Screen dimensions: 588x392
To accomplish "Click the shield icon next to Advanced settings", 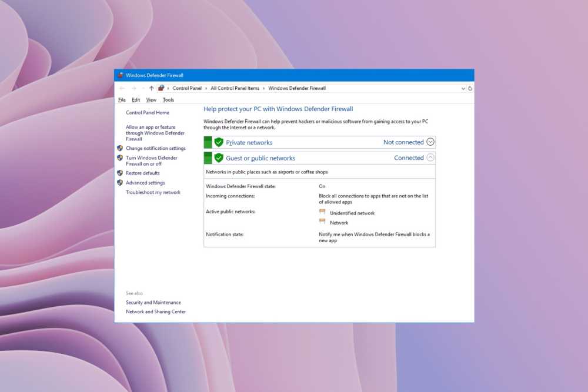I will pyautogui.click(x=121, y=183).
